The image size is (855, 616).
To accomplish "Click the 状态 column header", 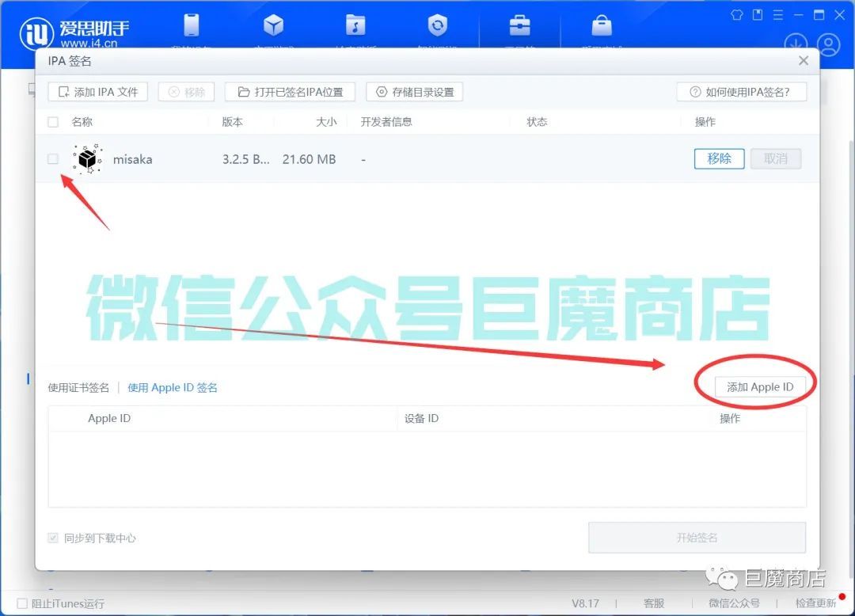I will (x=537, y=122).
